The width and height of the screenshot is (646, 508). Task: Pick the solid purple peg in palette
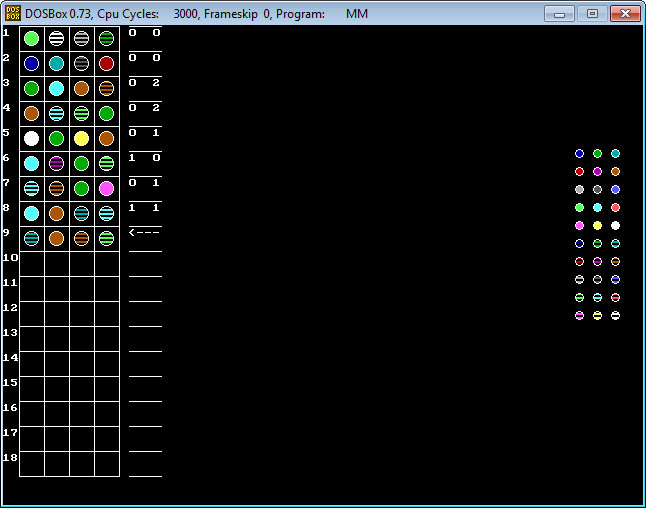pyautogui.click(x=597, y=171)
